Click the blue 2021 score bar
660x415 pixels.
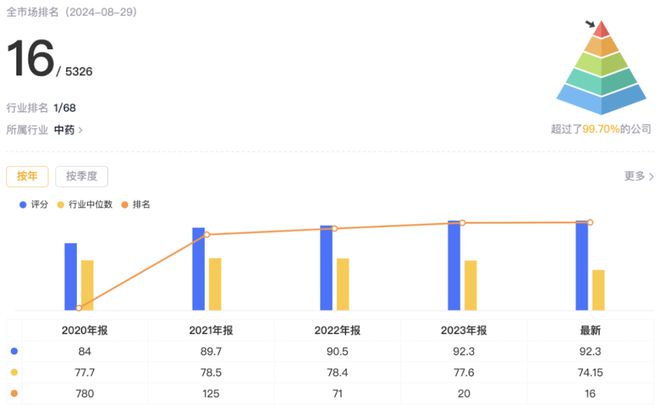click(198, 269)
